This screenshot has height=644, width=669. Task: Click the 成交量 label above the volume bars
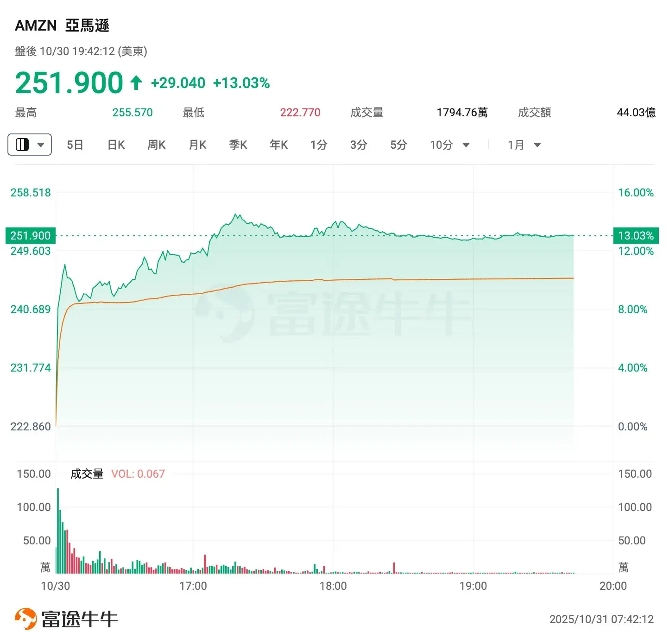(86, 474)
